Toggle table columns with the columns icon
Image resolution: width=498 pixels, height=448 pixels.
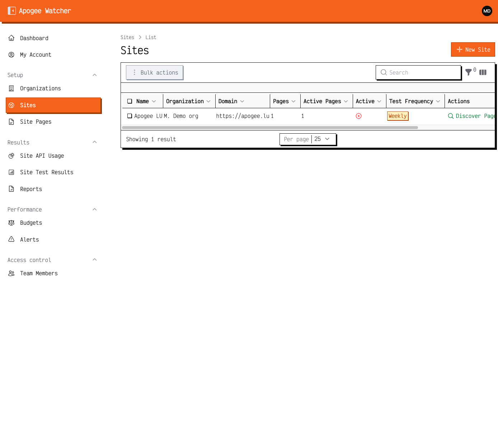pos(483,72)
